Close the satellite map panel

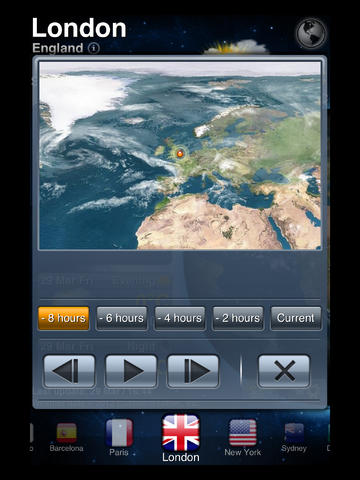(x=284, y=371)
